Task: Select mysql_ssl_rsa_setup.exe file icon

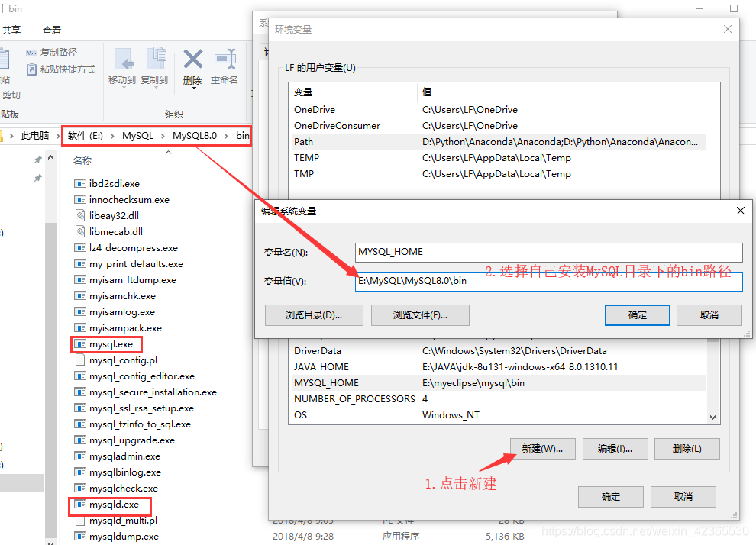Action: [x=80, y=408]
